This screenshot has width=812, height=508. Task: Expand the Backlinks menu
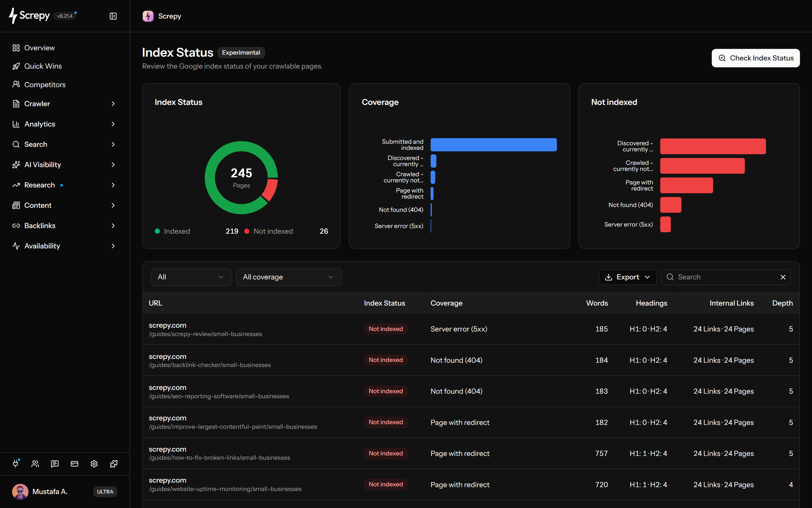coord(65,226)
